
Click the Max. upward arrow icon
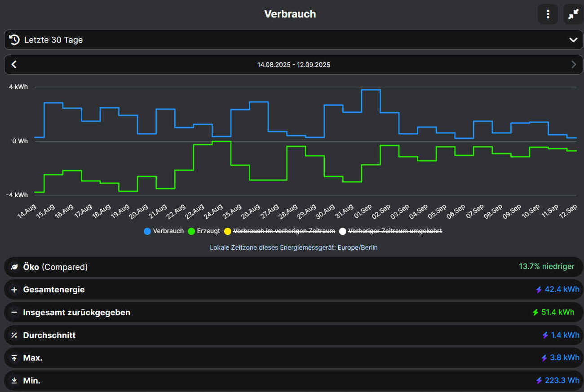coord(14,358)
